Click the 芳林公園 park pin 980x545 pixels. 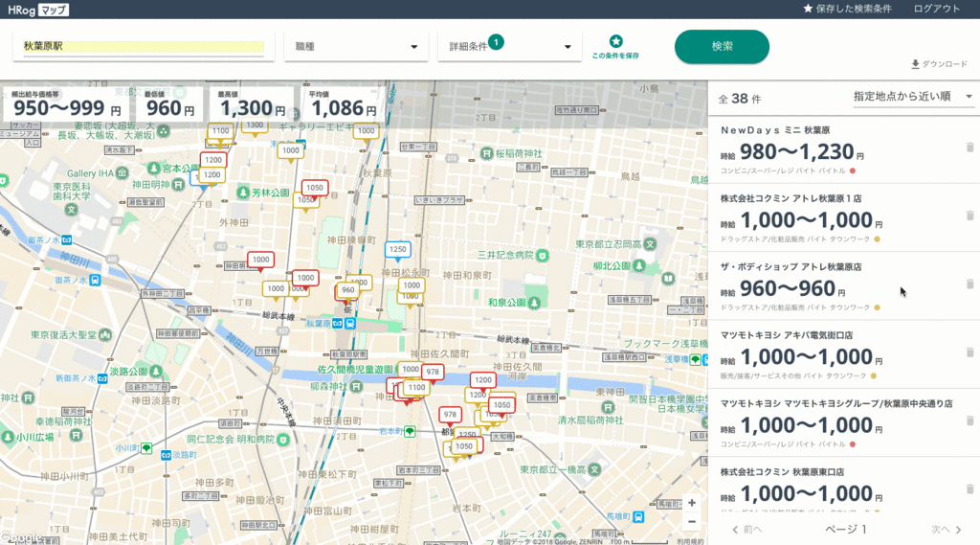[x=243, y=193]
